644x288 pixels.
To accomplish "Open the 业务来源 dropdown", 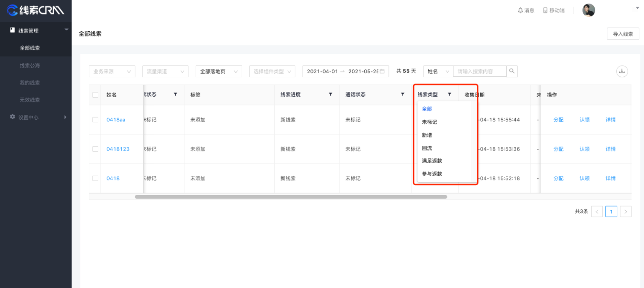I will tap(112, 71).
